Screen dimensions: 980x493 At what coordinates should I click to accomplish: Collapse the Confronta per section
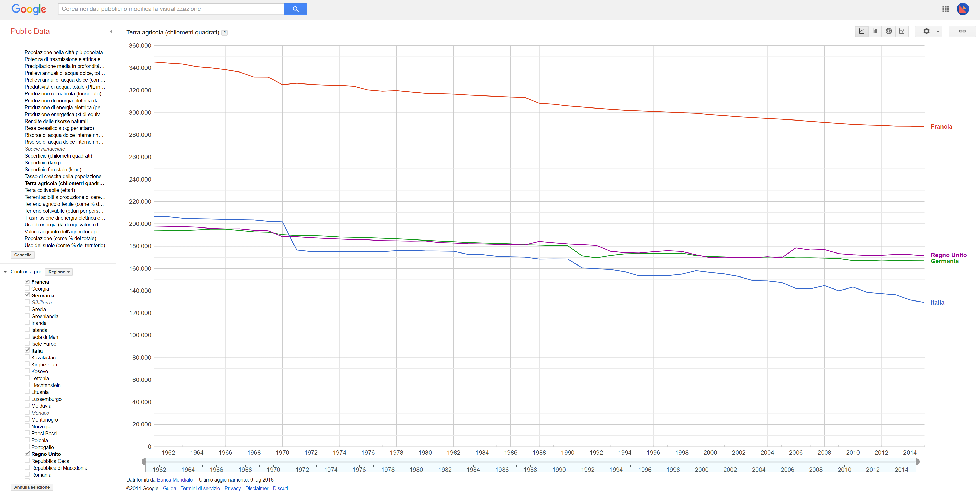[5, 272]
